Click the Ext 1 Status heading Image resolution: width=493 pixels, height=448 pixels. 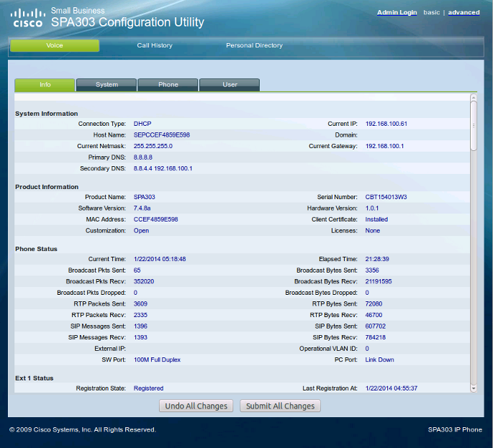coord(35,378)
